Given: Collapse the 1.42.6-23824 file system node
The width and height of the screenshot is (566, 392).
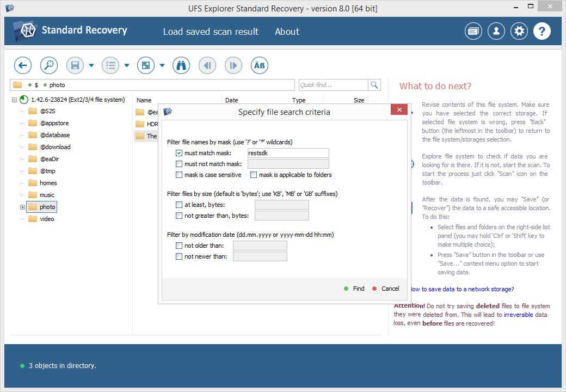Looking at the screenshot, I should (x=15, y=100).
